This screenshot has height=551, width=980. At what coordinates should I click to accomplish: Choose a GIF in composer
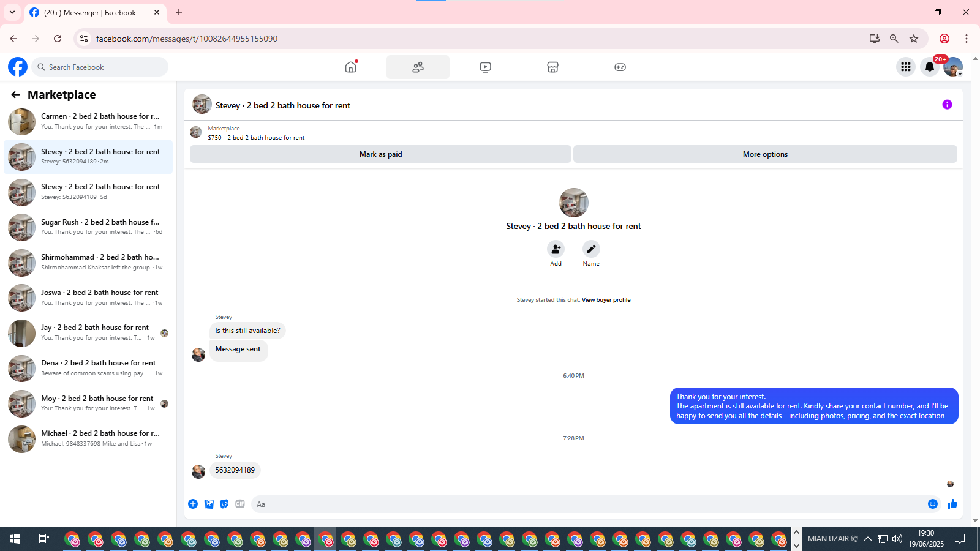click(x=240, y=504)
